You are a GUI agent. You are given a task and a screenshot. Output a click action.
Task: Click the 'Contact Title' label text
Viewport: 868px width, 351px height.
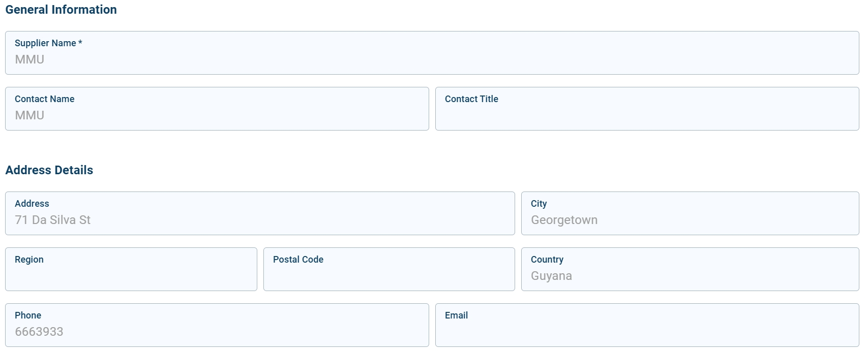click(471, 99)
